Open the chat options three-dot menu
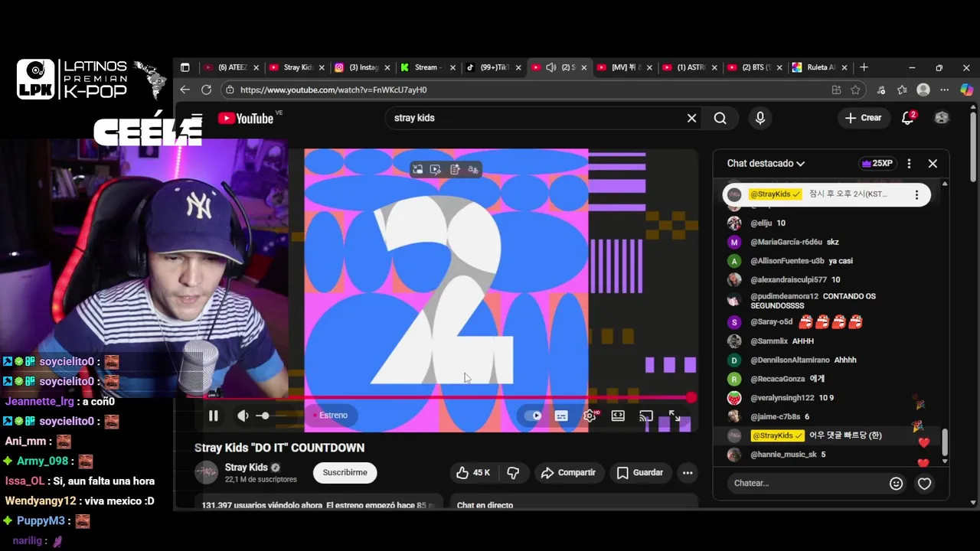This screenshot has height=551, width=980. [x=909, y=164]
